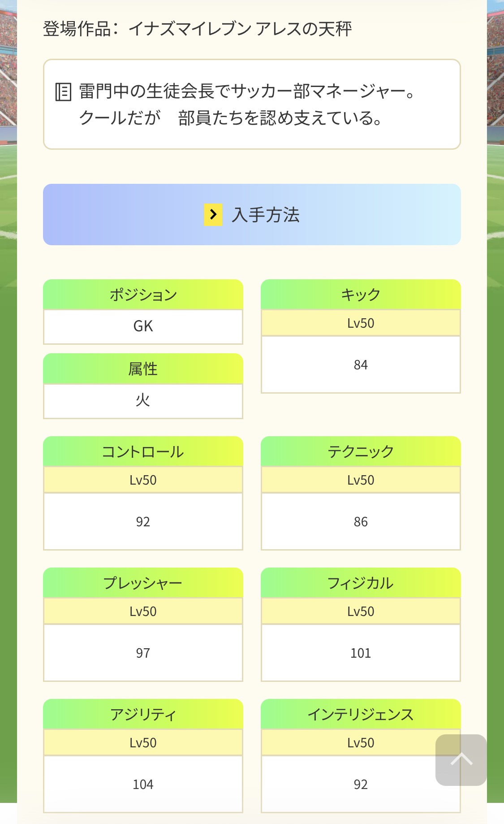Select the ポジション header
This screenshot has width=504, height=824.
[x=143, y=295]
